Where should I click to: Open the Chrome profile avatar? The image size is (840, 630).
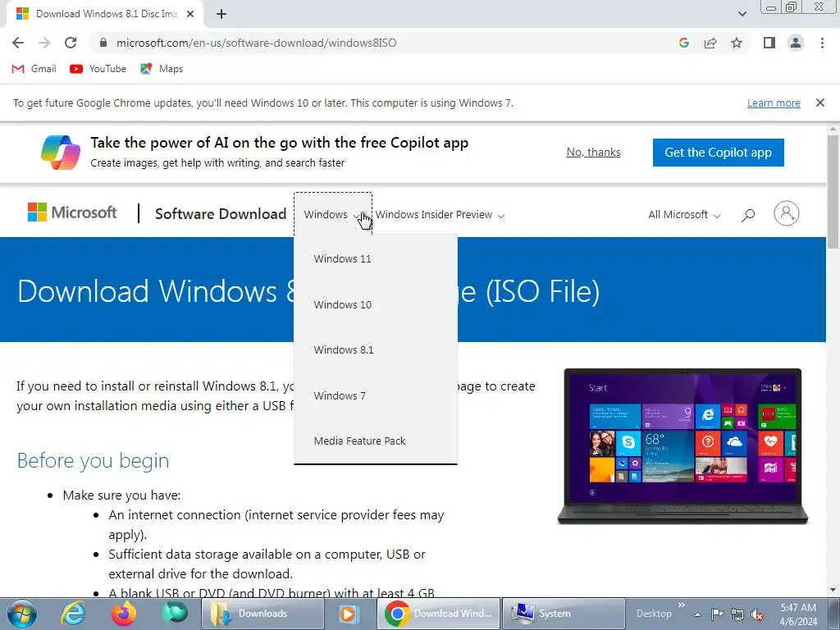point(796,43)
